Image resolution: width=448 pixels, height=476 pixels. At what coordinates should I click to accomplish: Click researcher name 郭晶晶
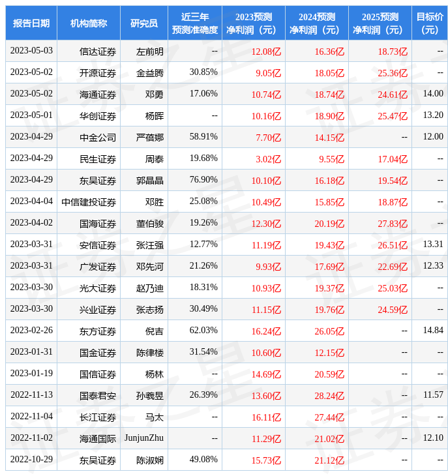pyautogui.click(x=150, y=181)
